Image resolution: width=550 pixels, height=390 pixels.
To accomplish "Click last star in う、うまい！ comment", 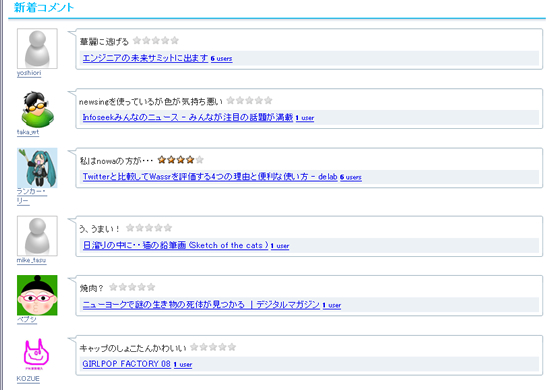I will (168, 228).
